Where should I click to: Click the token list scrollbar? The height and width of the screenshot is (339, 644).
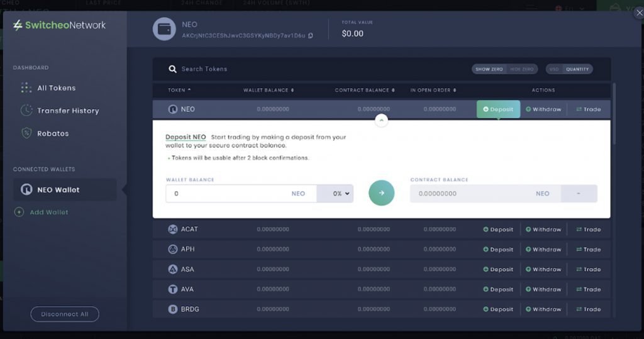click(x=614, y=113)
